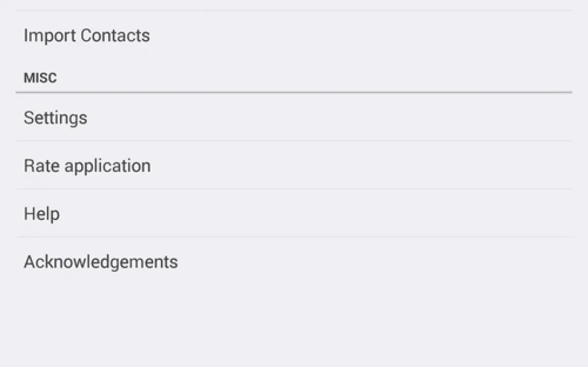This screenshot has height=367, width=588.
Task: Select the Import Contacts list row
Action: 293,35
